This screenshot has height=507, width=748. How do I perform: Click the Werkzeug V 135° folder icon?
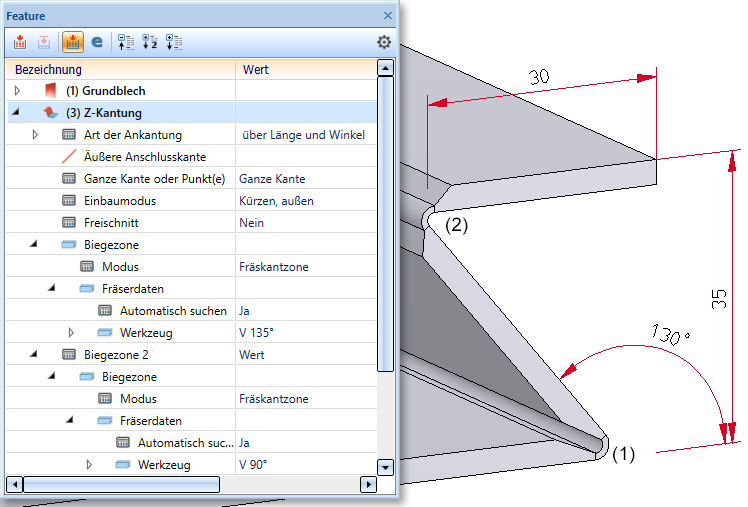click(x=104, y=332)
